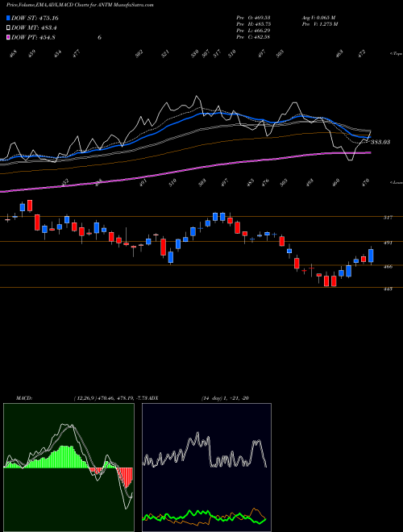The image size is (403, 532).
Task: Click the 517 price level label
Action: click(388, 218)
